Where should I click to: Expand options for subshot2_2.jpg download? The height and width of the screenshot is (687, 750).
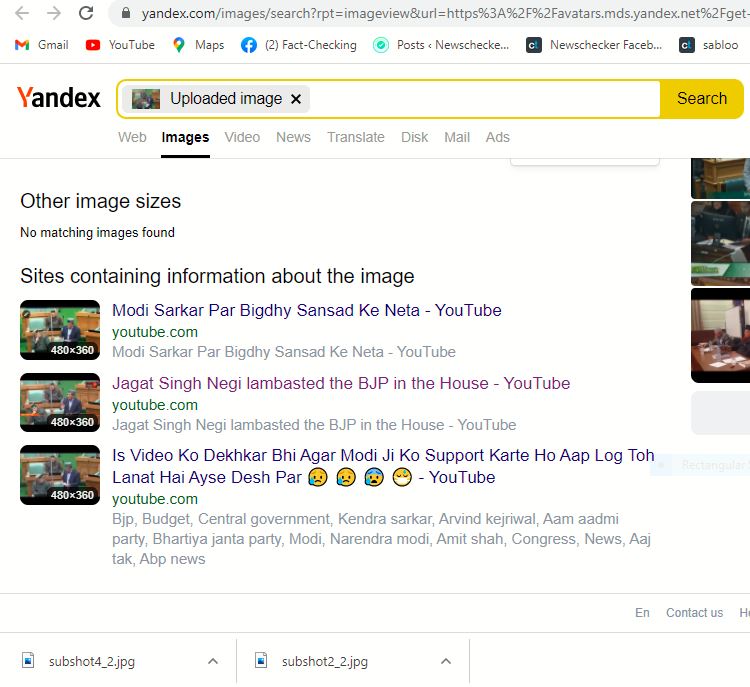[x=446, y=661]
